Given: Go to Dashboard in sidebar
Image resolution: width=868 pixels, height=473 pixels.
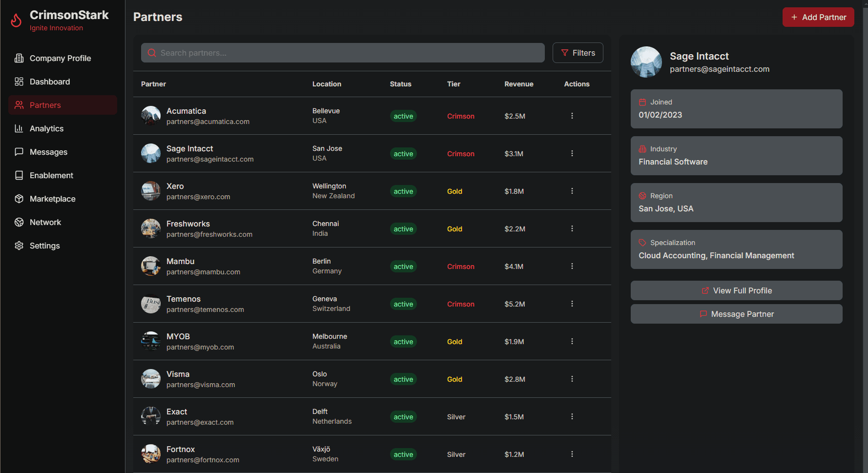Looking at the screenshot, I should (x=62, y=82).
